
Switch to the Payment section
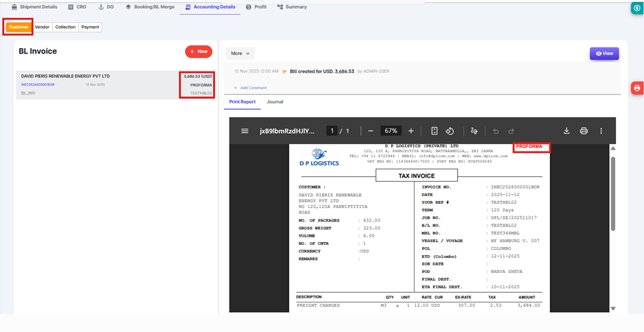[90, 27]
